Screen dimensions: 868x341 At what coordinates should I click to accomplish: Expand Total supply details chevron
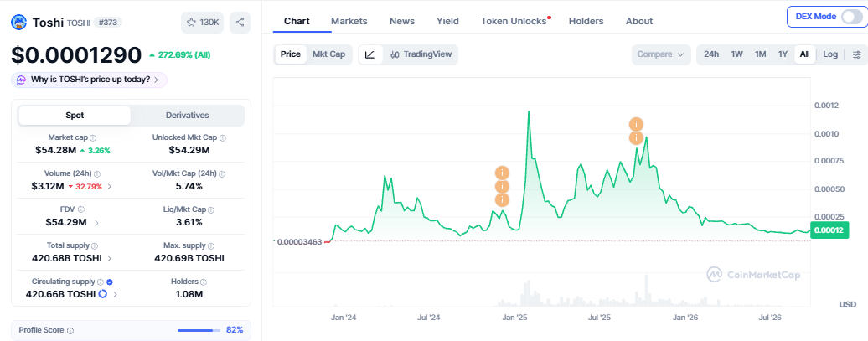coord(109,259)
